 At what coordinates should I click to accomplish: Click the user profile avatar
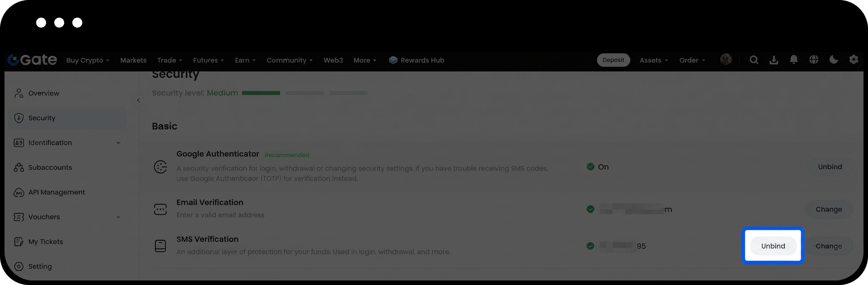click(726, 60)
